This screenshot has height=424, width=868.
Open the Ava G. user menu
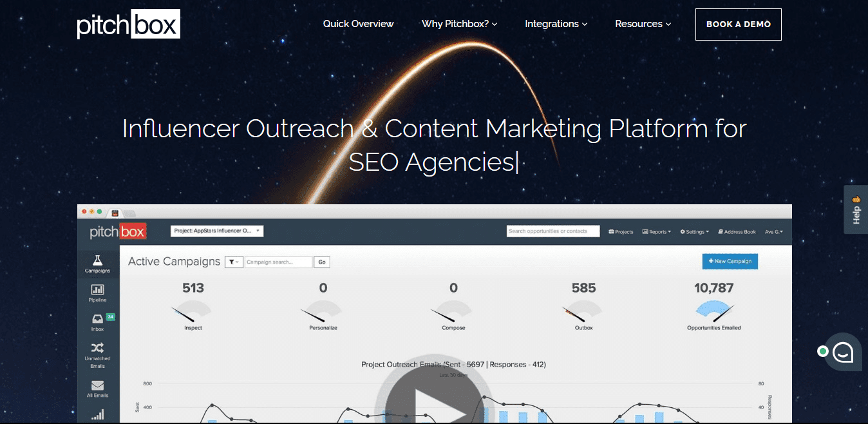pos(774,232)
